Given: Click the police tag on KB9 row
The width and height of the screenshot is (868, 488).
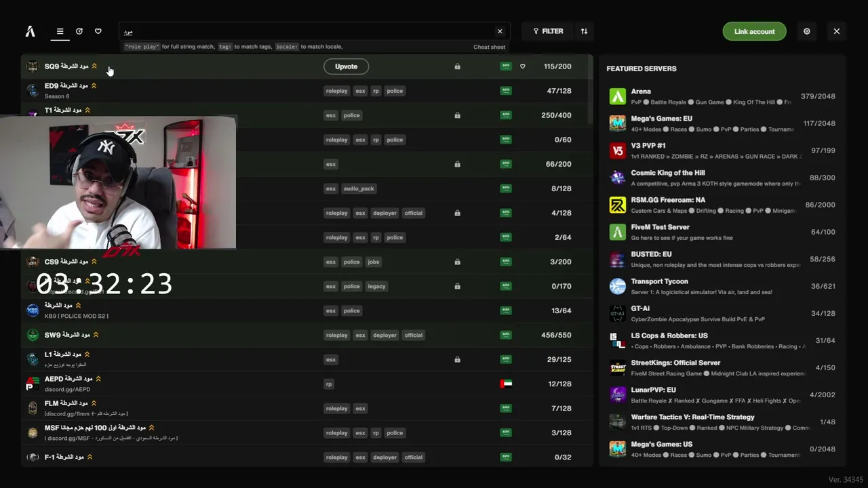Looking at the screenshot, I should 351,310.
